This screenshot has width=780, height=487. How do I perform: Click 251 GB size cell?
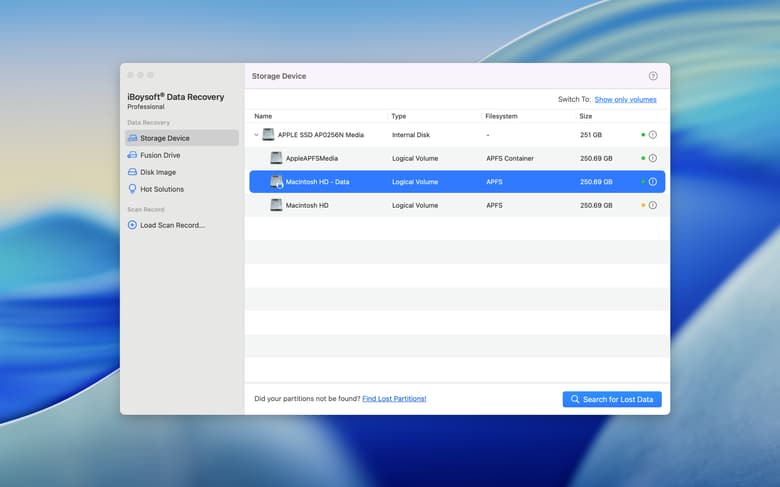[591, 134]
